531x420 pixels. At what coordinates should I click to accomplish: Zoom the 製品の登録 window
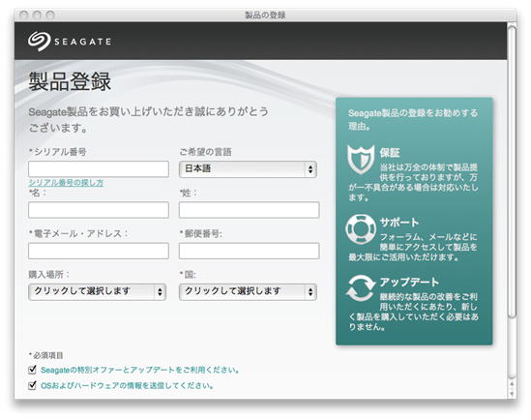tap(50, 15)
